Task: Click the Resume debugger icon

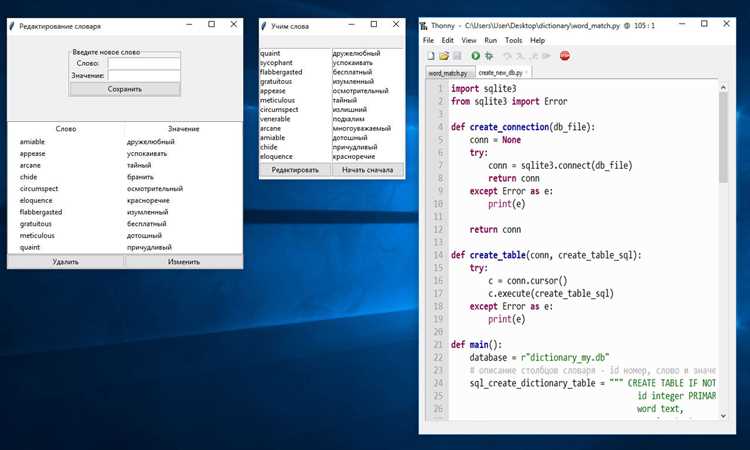Action: [546, 56]
